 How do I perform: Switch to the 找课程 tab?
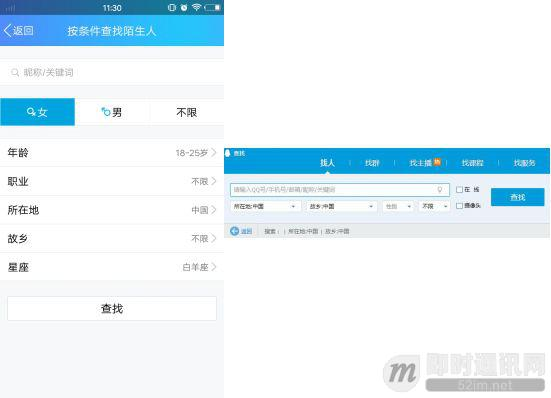472,163
